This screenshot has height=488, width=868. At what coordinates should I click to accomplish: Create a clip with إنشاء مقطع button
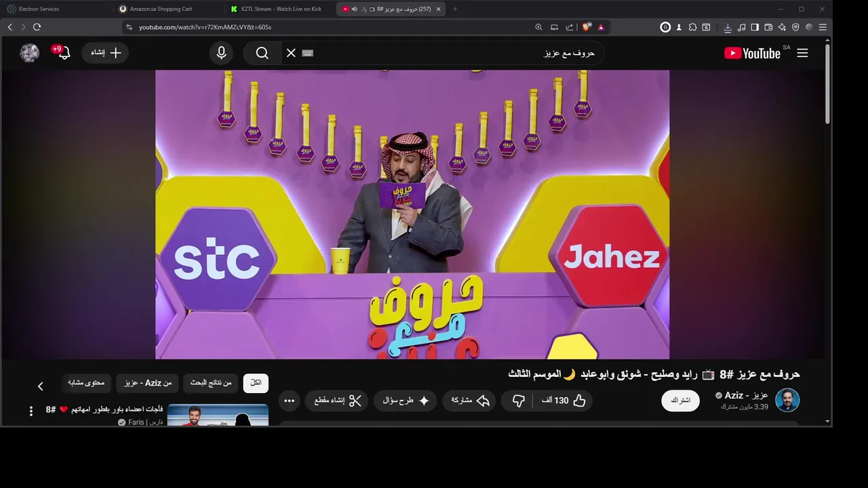(x=337, y=401)
